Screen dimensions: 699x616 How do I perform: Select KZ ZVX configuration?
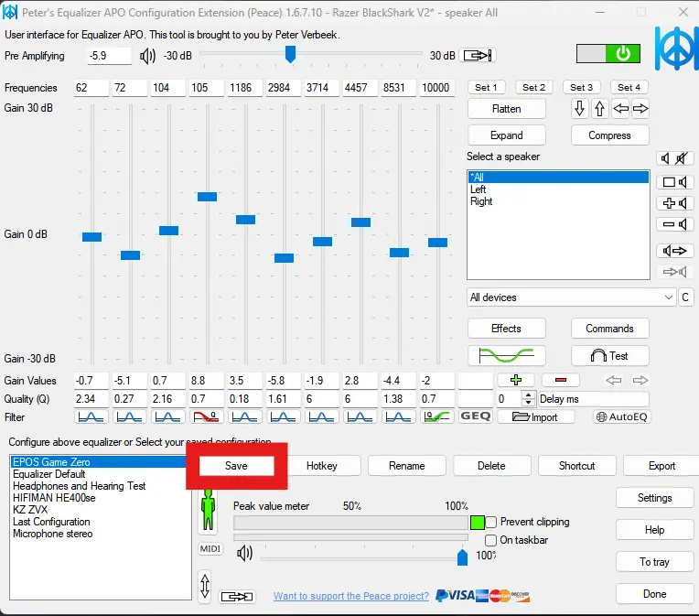pos(30,510)
